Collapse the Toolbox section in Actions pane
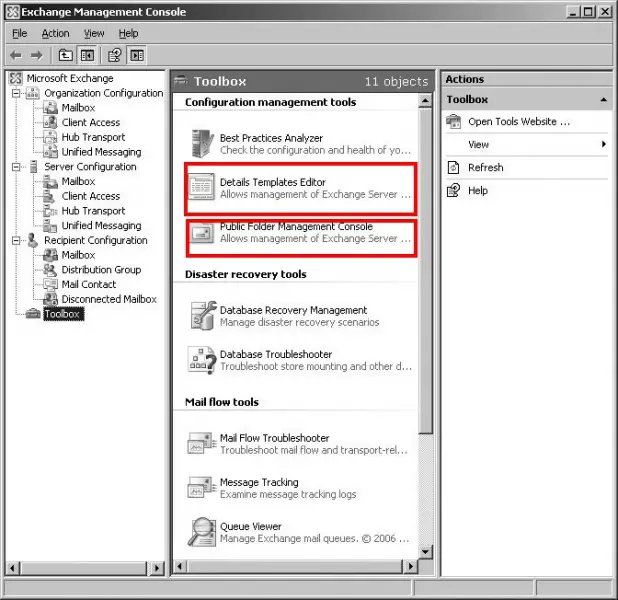Screen dimensions: 618x600 pyautogui.click(x=603, y=100)
